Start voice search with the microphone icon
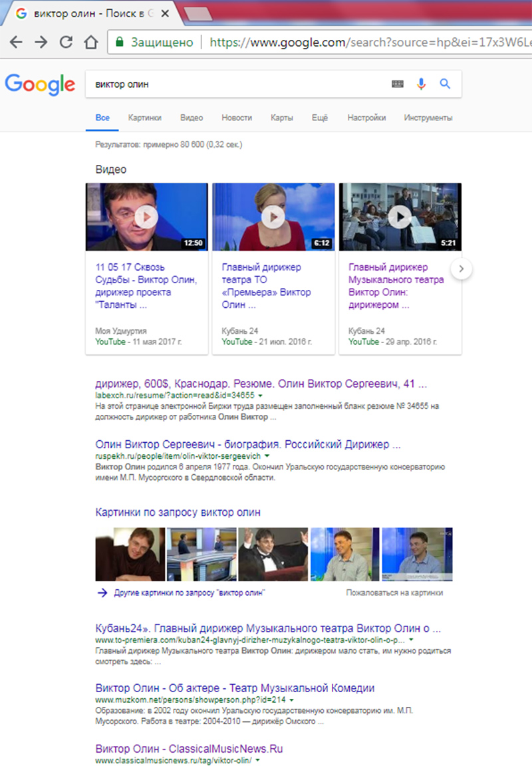The height and width of the screenshot is (766, 532). [x=421, y=84]
